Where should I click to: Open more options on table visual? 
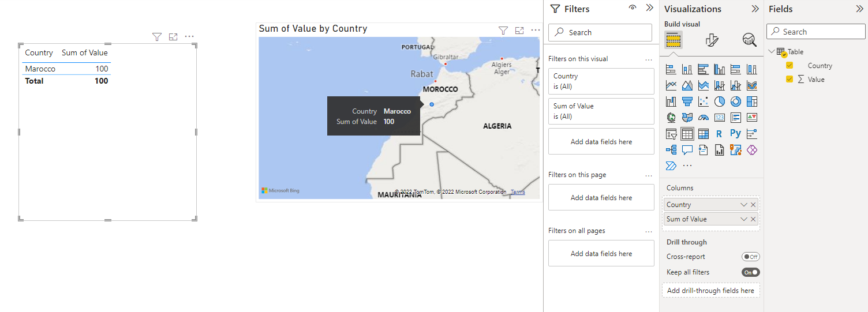[x=189, y=36]
